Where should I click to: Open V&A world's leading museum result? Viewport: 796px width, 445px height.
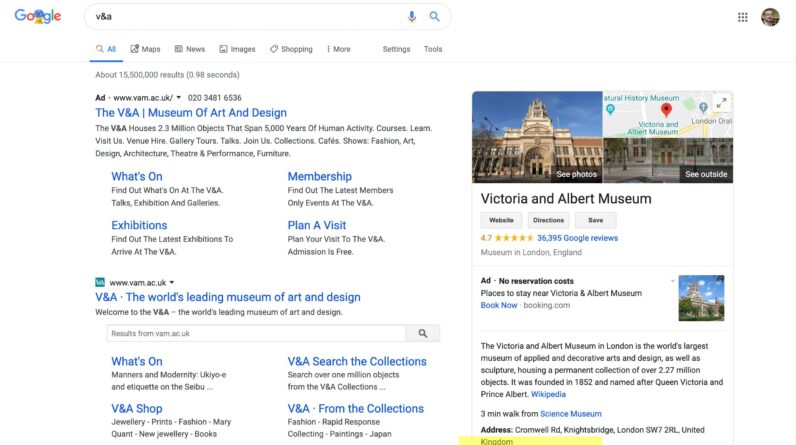click(228, 297)
